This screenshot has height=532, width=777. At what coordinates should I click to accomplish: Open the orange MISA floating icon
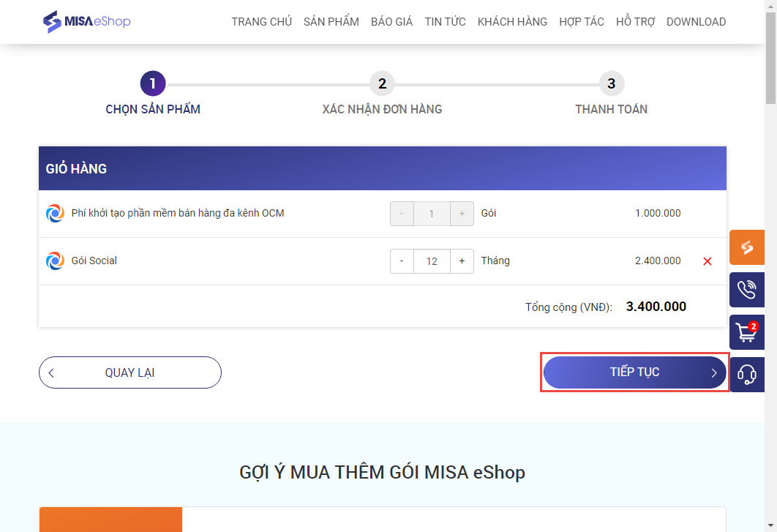click(x=747, y=247)
